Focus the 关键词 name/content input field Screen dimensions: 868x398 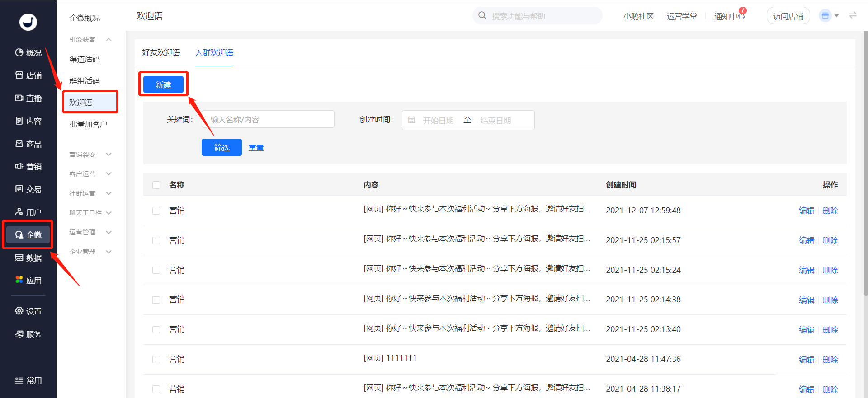pyautogui.click(x=268, y=119)
